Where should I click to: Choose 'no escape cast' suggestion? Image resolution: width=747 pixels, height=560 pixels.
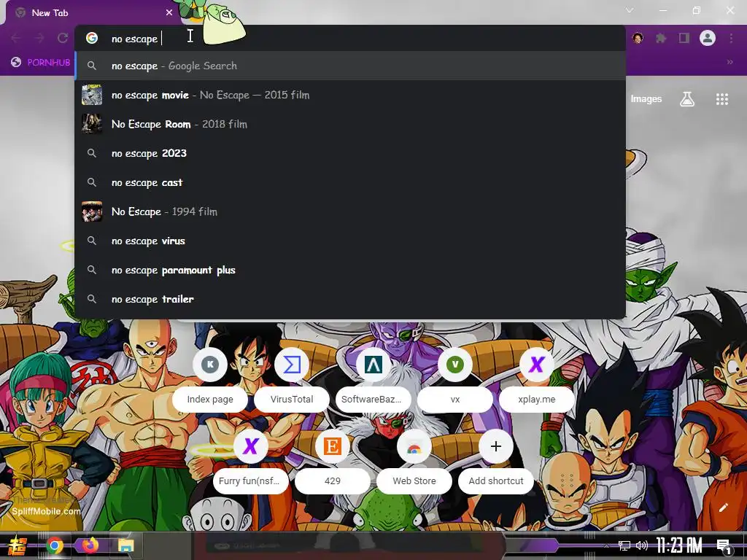click(350, 182)
